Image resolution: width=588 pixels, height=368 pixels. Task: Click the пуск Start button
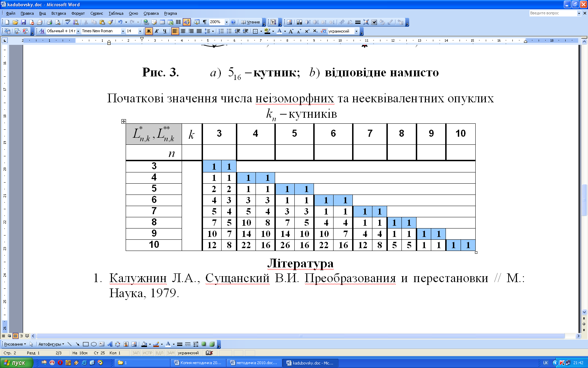pyautogui.click(x=16, y=363)
